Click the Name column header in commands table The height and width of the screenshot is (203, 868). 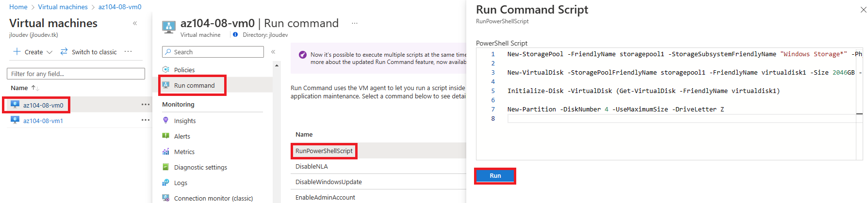304,134
